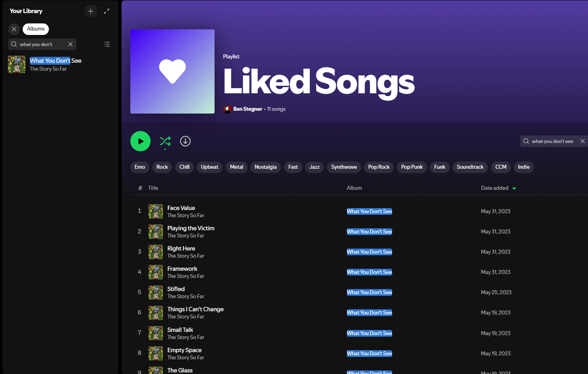Clear the library search text
The height and width of the screenshot is (374, 588).
70,44
